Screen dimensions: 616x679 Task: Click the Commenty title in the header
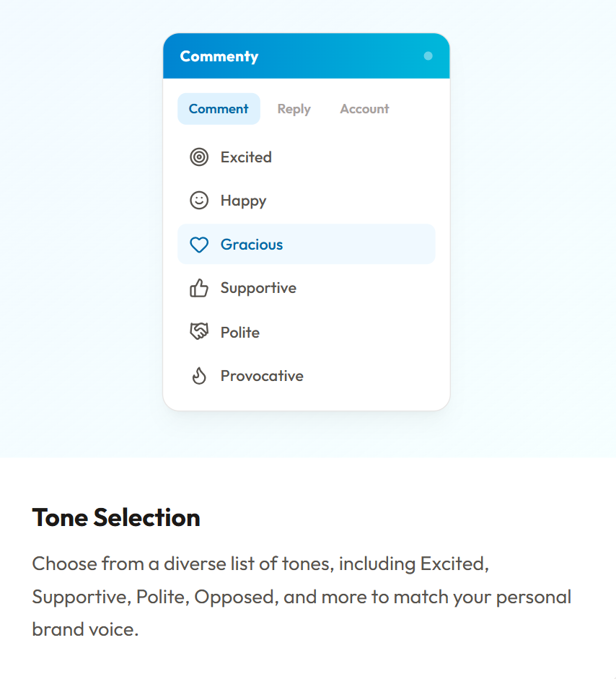pos(218,56)
